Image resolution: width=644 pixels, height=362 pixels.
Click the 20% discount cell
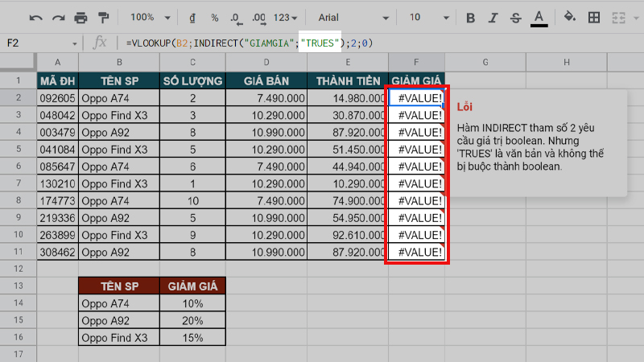coord(192,320)
